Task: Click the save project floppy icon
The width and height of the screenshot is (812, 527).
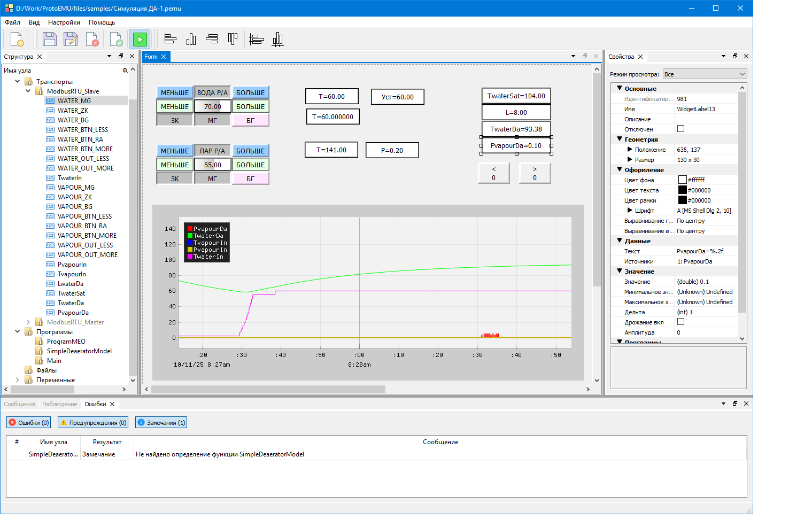Action: 50,40
